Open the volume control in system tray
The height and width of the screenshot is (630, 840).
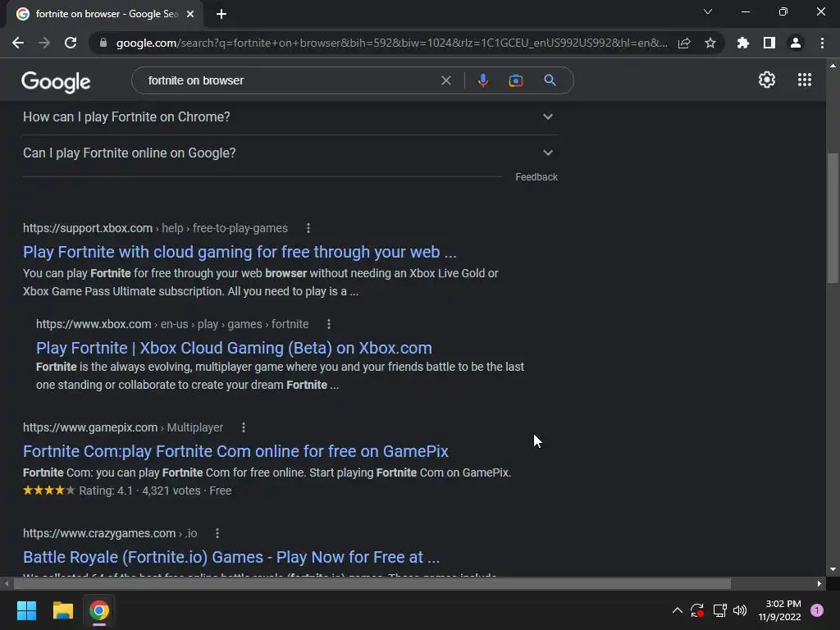coord(740,610)
